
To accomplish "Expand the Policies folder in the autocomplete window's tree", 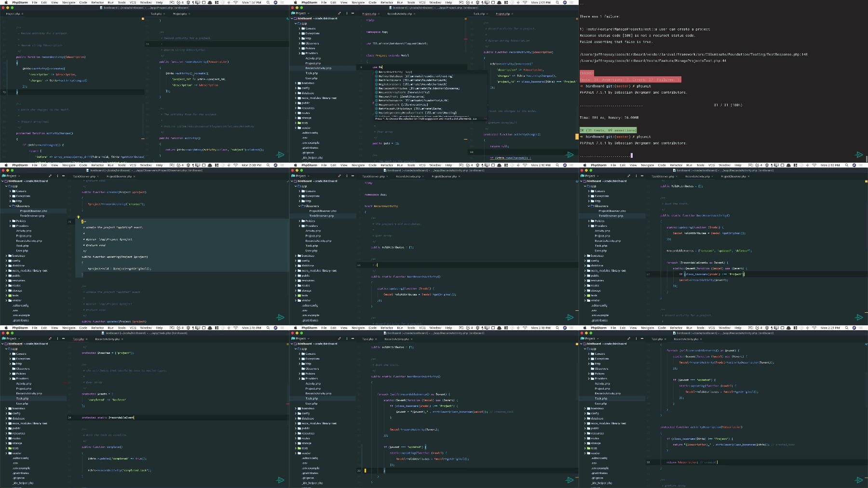I will pyautogui.click(x=299, y=48).
